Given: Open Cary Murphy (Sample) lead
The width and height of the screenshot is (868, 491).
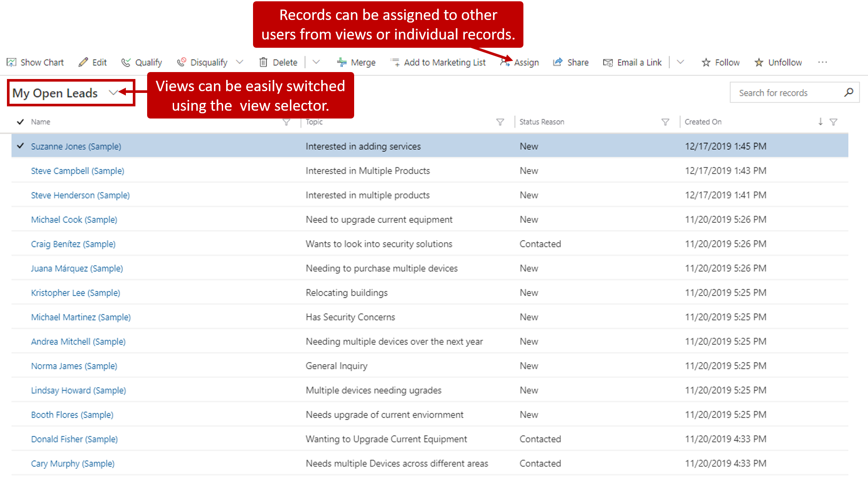Looking at the screenshot, I should pyautogui.click(x=73, y=464).
